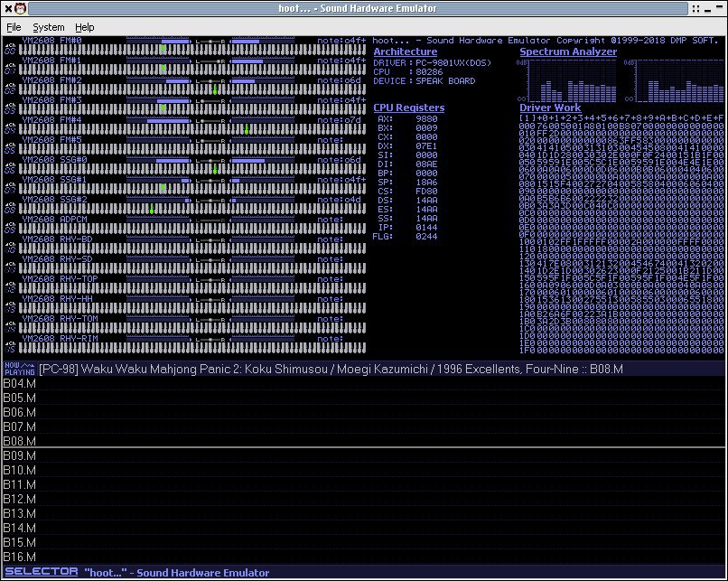Select B12.M in the playlist
The width and height of the screenshot is (728, 581).
click(364, 499)
